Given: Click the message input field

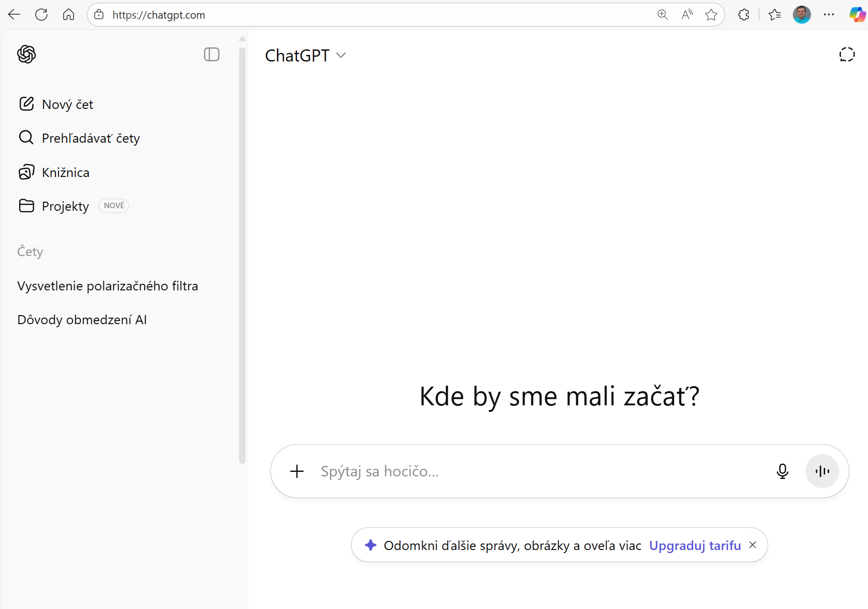Looking at the screenshot, I should (540, 471).
